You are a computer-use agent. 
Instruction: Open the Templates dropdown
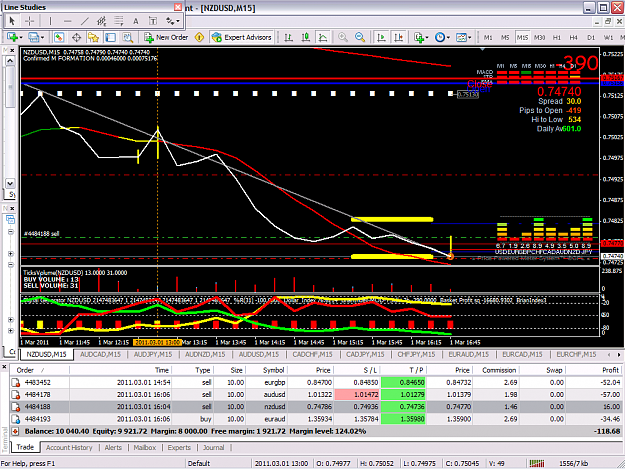tap(464, 37)
